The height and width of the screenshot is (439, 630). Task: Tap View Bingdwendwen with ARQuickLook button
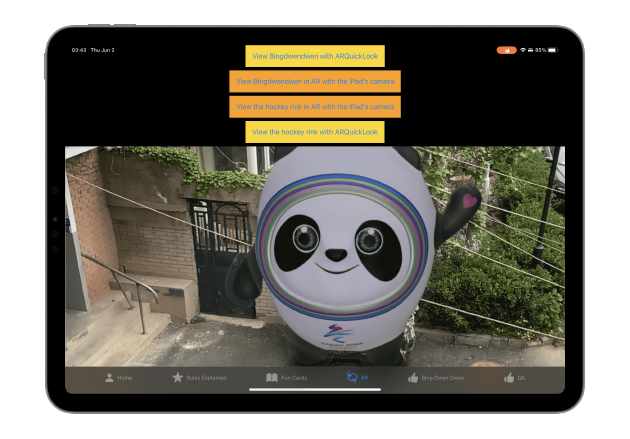pyautogui.click(x=315, y=56)
